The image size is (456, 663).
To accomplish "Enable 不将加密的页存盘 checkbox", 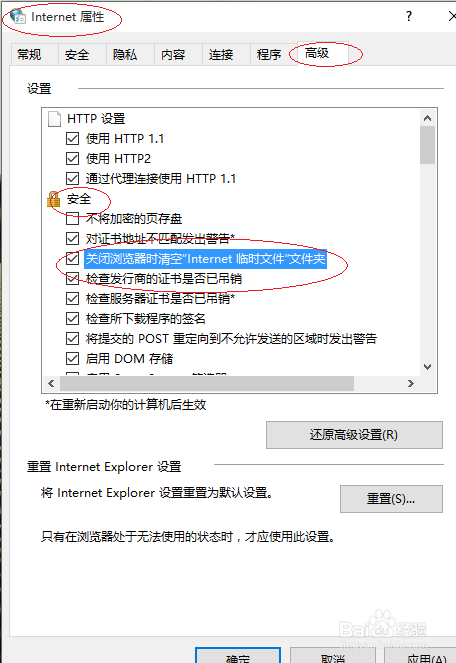I will [72, 219].
